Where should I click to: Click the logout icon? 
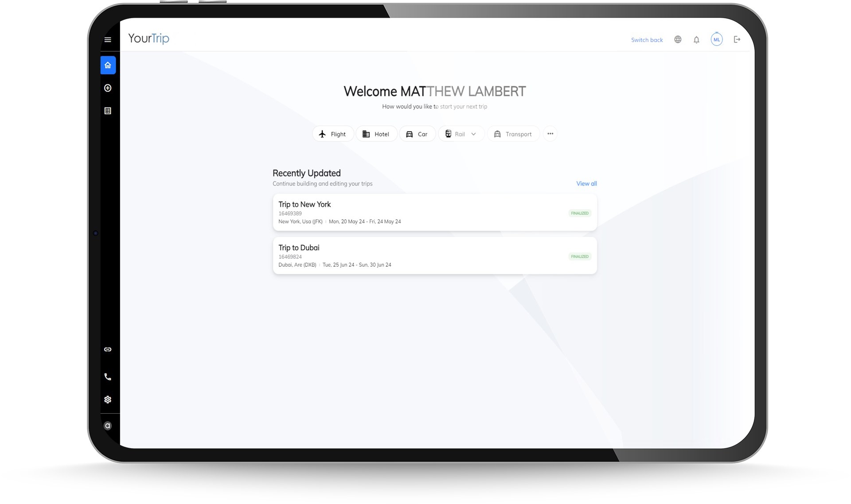pos(736,39)
